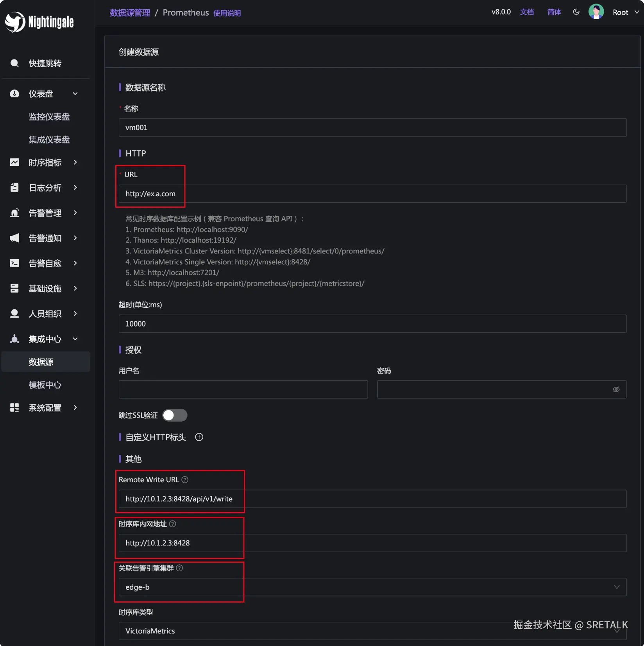The image size is (644, 646).
Task: Click the URL input field
Action: click(372, 194)
